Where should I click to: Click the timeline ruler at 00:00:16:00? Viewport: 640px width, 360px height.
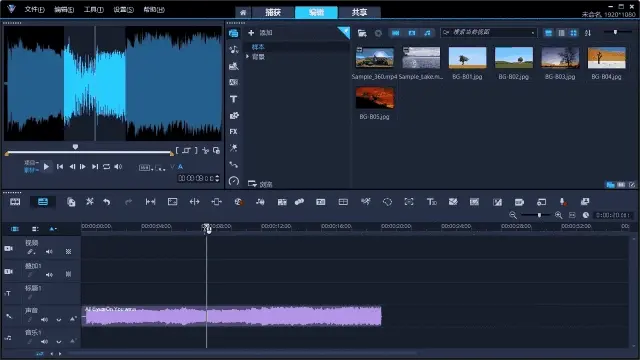336,226
